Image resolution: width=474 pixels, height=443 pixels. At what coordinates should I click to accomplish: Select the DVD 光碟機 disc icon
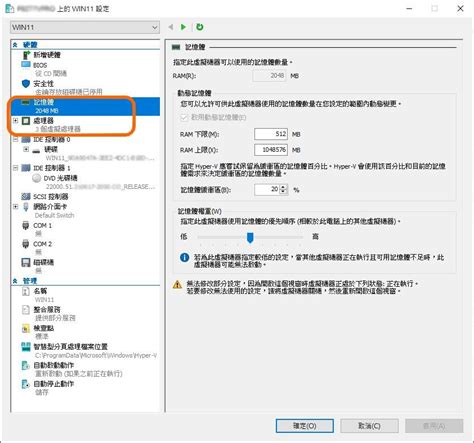pos(37,178)
